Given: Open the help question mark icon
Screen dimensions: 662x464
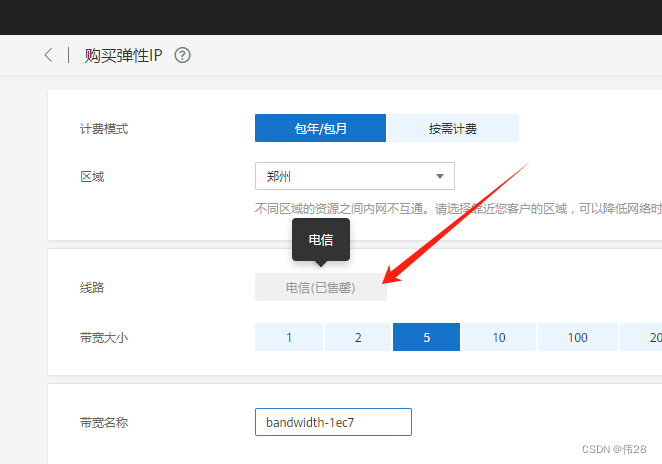Looking at the screenshot, I should (x=182, y=56).
